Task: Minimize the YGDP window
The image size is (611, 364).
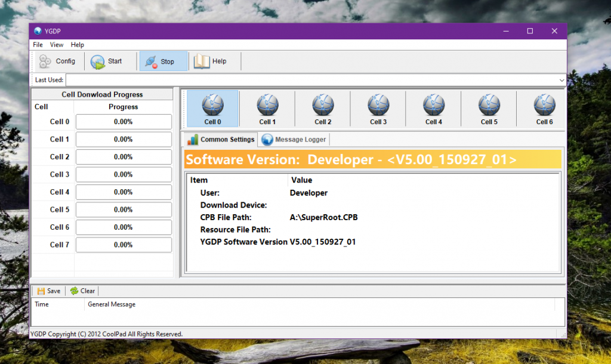Action: click(506, 31)
